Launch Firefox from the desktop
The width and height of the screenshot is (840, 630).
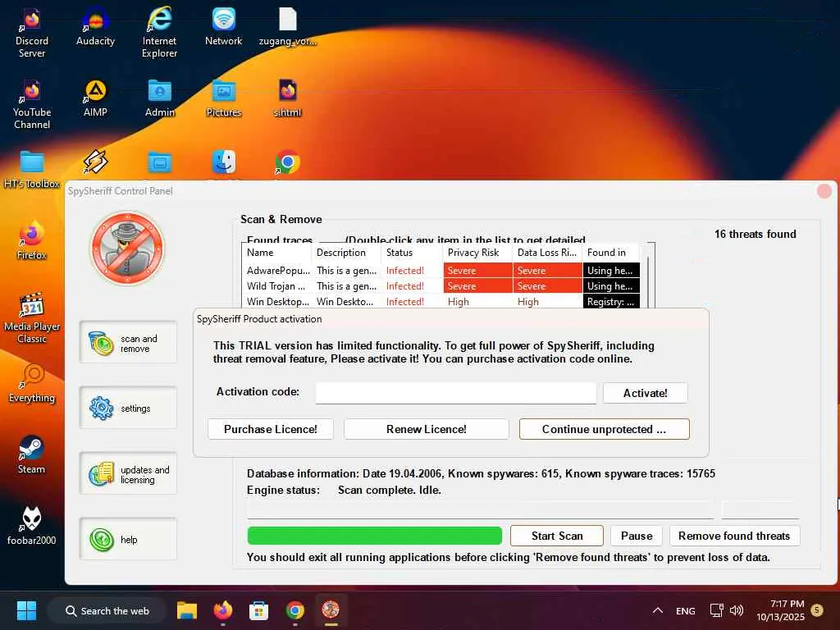[x=32, y=240]
